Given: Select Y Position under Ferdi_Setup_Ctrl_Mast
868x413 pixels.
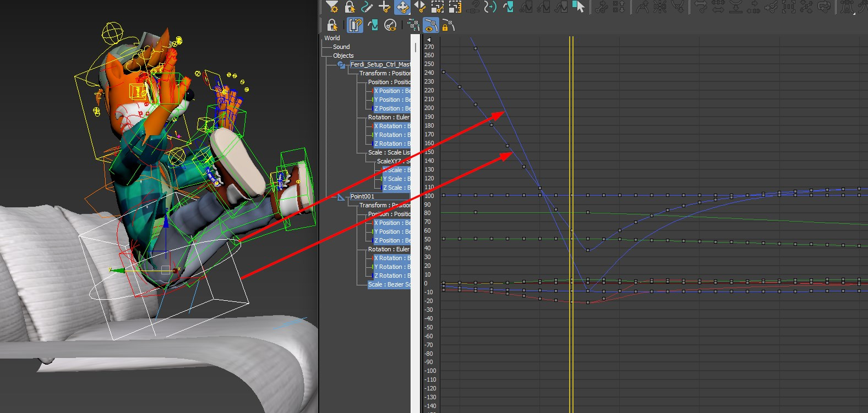Looking at the screenshot, I should [392, 100].
